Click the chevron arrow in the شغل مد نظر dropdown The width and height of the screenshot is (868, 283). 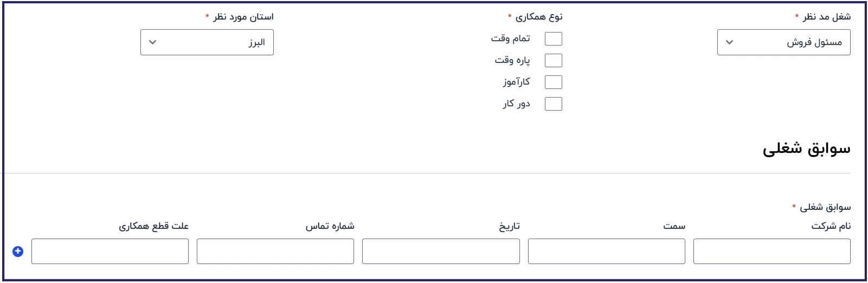(729, 42)
